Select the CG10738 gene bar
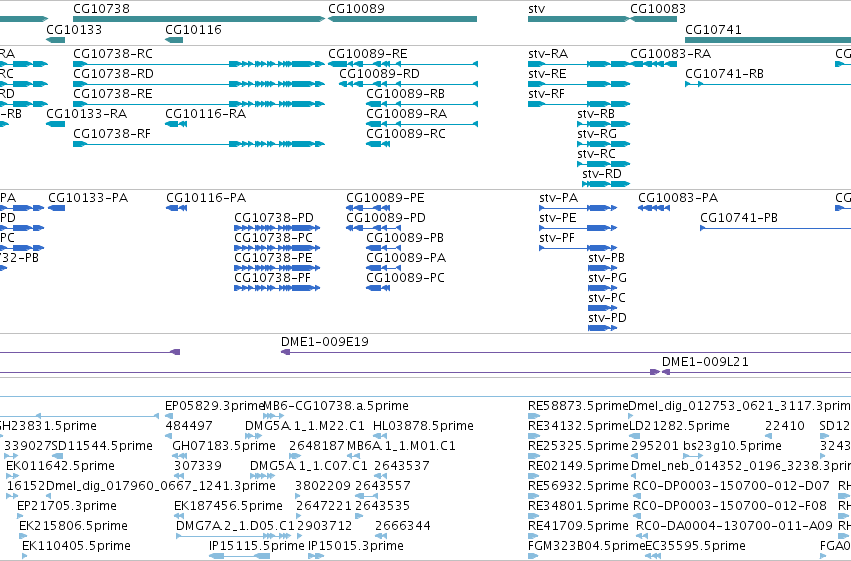851x561 pixels. [199, 19]
